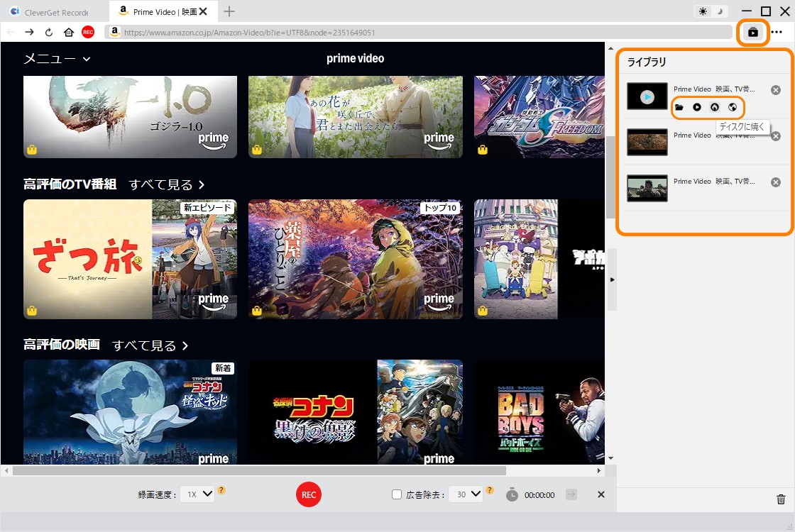Viewport: 795px width, 532px height.
Task: Click the 高評価の映画 section heading
Action: 62,345
